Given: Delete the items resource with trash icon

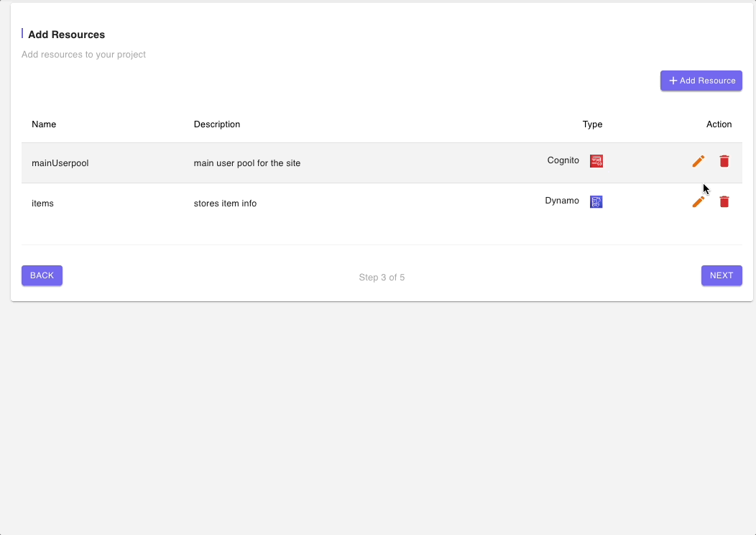Looking at the screenshot, I should coord(724,201).
